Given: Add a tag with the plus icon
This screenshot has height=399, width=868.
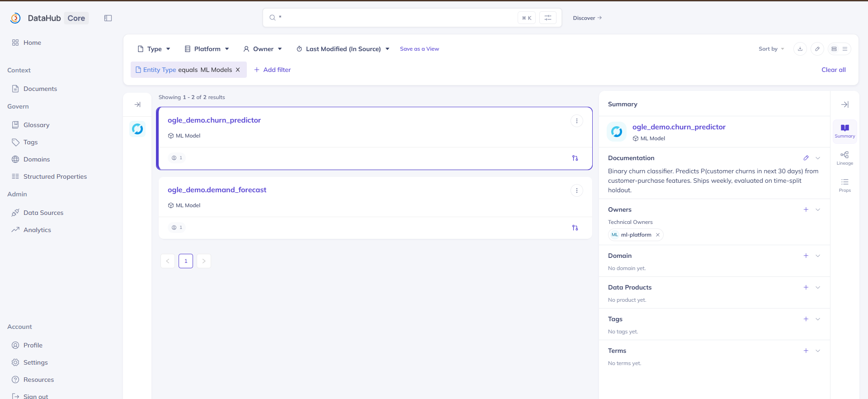Looking at the screenshot, I should [x=806, y=319].
